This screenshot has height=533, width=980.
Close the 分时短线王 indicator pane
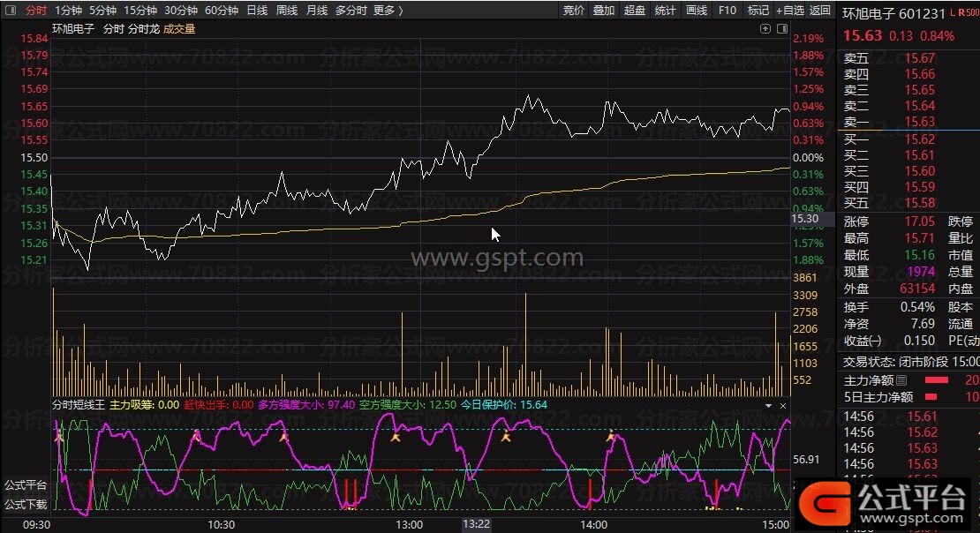pyautogui.click(x=783, y=406)
